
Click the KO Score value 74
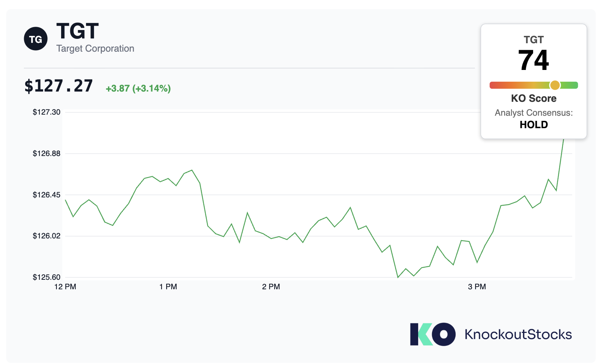(x=533, y=60)
